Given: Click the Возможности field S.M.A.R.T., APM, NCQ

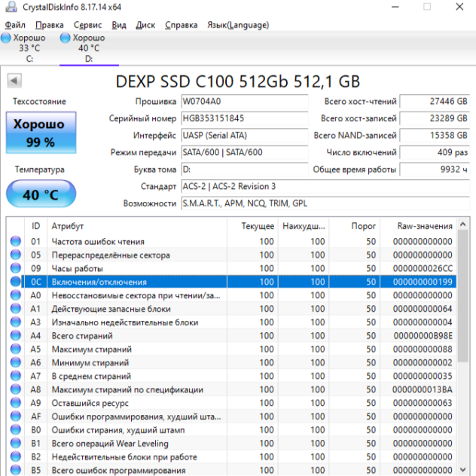Looking at the screenshot, I should [x=325, y=203].
